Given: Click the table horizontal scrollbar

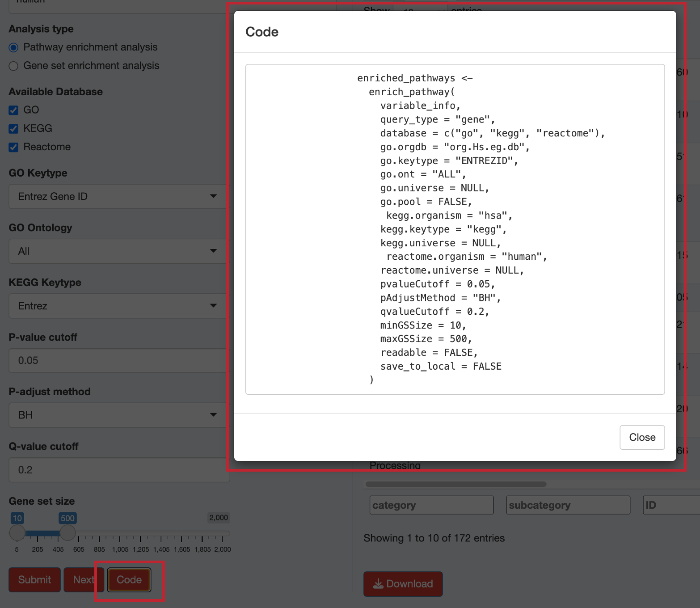Looking at the screenshot, I should [456, 484].
